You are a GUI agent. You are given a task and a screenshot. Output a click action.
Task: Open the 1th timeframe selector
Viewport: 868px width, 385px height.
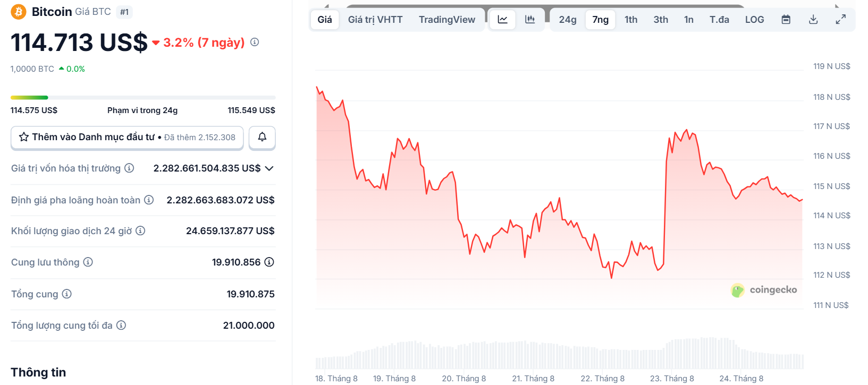pos(630,19)
